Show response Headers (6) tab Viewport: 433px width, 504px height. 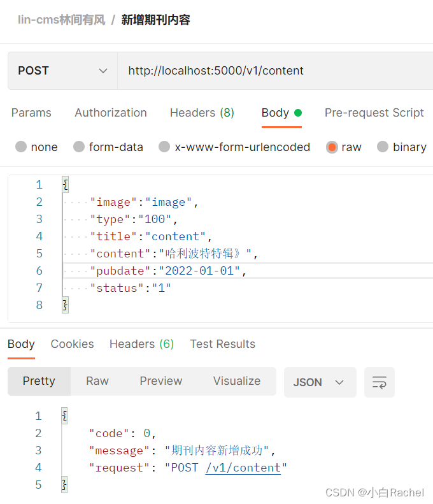coord(141,344)
